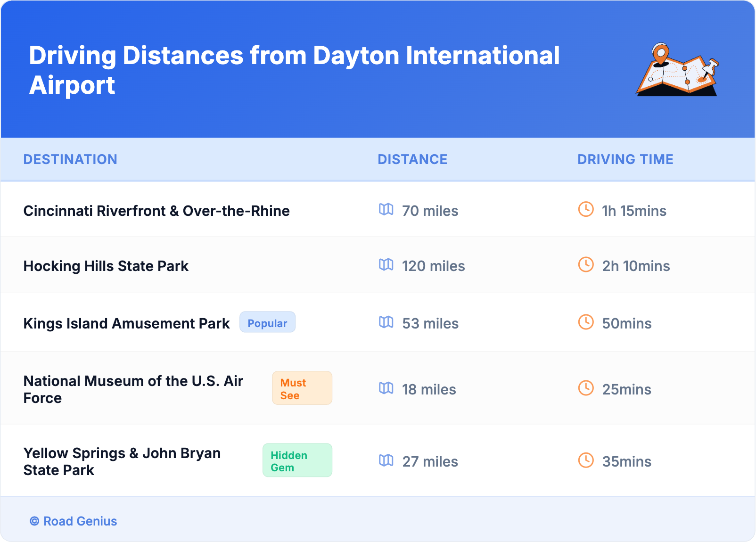Click the clock icon beside 1h 15mins
This screenshot has width=756, height=542.
[x=586, y=209]
